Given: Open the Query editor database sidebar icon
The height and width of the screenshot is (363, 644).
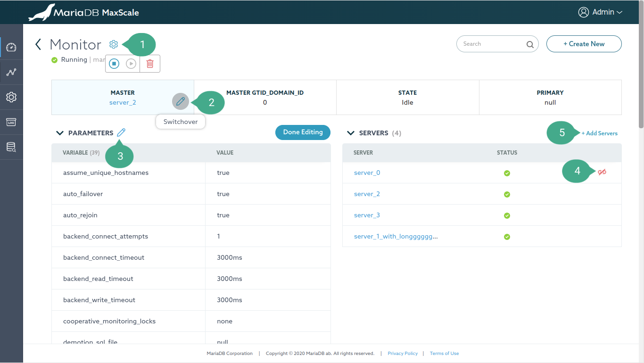Looking at the screenshot, I should click(11, 147).
